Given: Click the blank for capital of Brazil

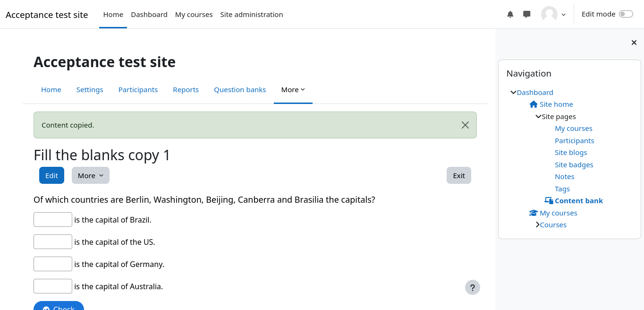Looking at the screenshot, I should [53, 220].
